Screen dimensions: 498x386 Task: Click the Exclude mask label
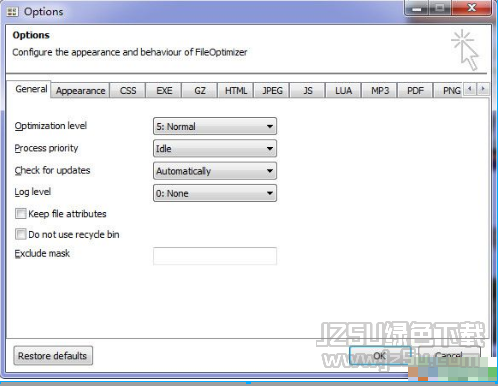click(x=42, y=253)
